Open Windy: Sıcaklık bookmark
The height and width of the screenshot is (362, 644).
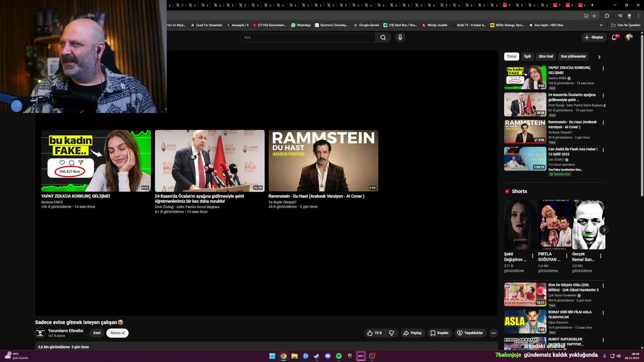pos(435,25)
